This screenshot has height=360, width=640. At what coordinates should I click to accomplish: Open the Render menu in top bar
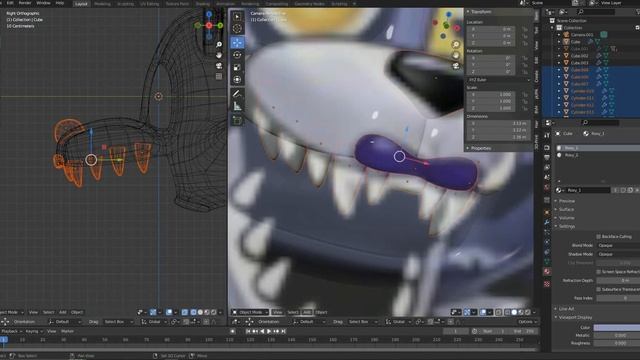pyautogui.click(x=25, y=3)
